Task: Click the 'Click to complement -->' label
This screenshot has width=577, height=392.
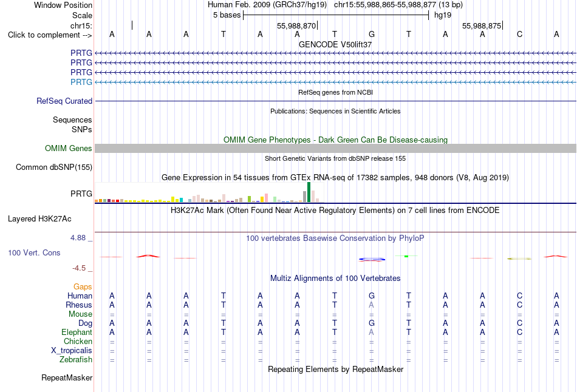Action: (50, 35)
